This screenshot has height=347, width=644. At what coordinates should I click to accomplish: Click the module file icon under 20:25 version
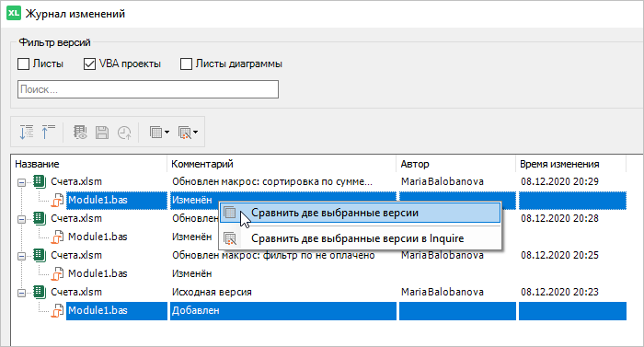coord(57,273)
